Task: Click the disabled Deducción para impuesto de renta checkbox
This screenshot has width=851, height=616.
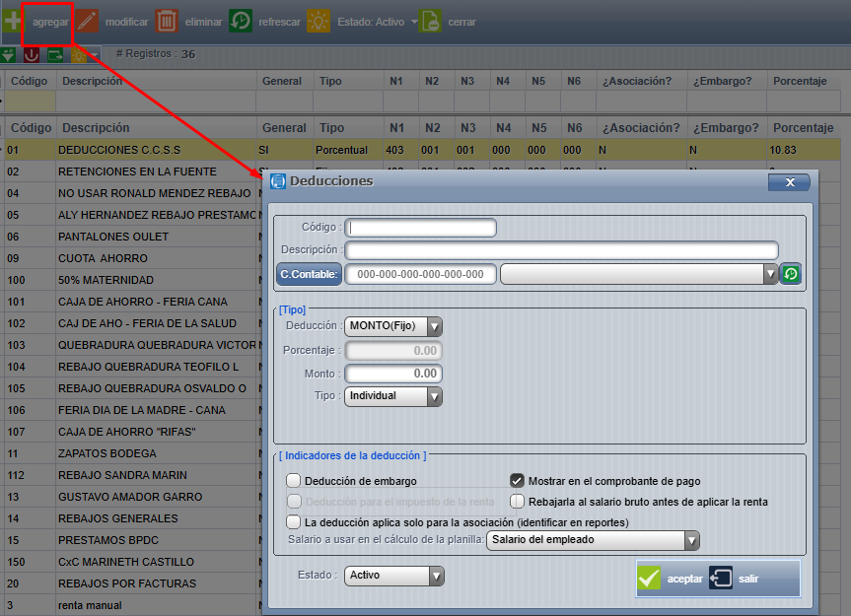Action: (x=294, y=501)
